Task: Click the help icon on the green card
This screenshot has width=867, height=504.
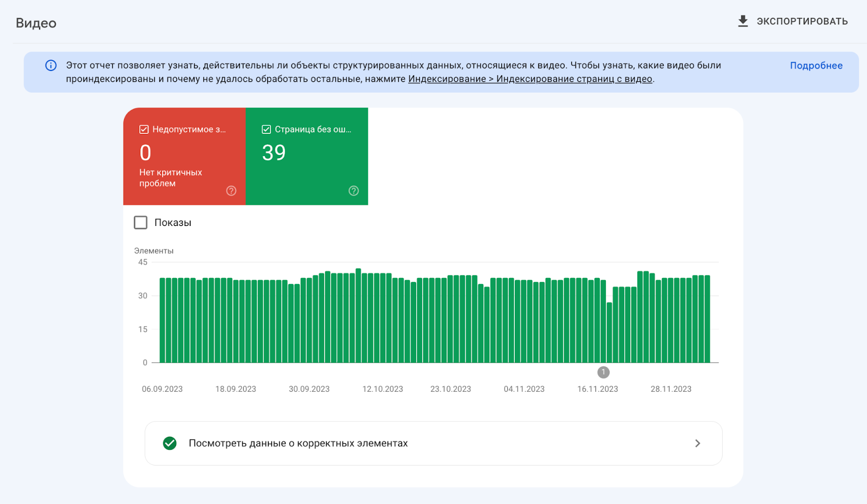Action: [x=354, y=191]
